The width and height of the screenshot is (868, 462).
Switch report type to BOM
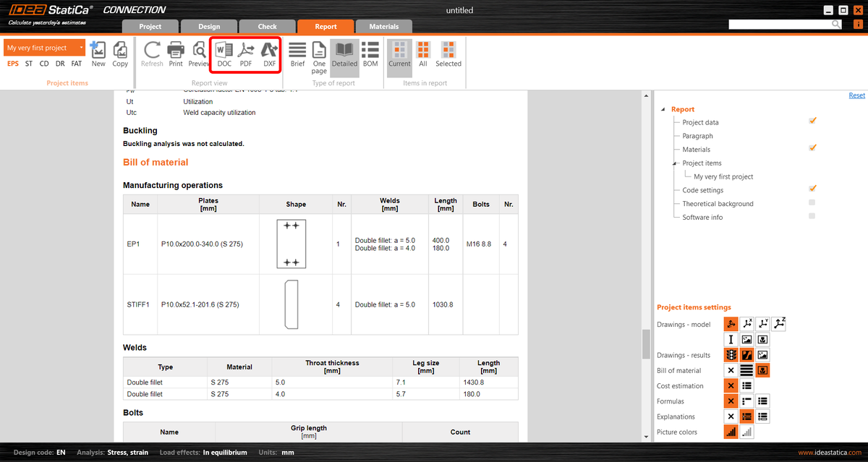370,54
